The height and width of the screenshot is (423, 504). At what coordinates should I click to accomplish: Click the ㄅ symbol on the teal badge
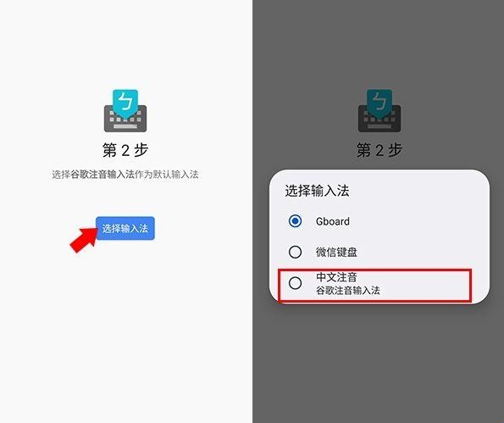click(125, 102)
